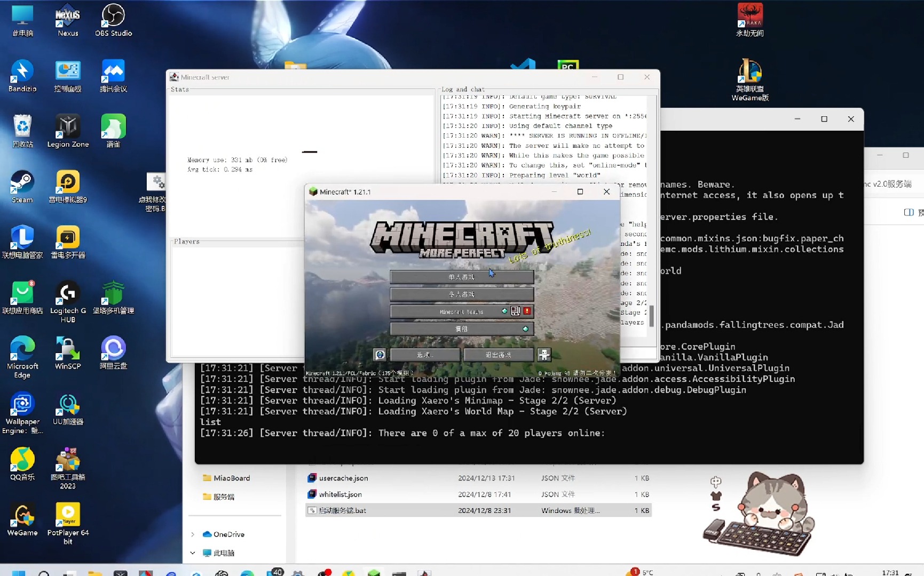Open the 联想电脑管家 desktop icon

(22, 242)
